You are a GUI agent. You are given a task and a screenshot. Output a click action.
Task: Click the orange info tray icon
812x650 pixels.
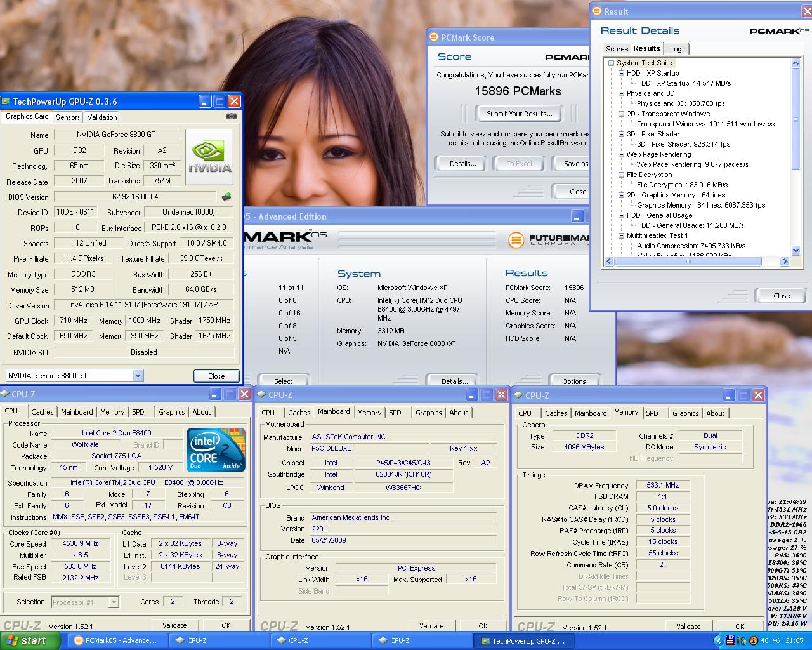tap(753, 641)
